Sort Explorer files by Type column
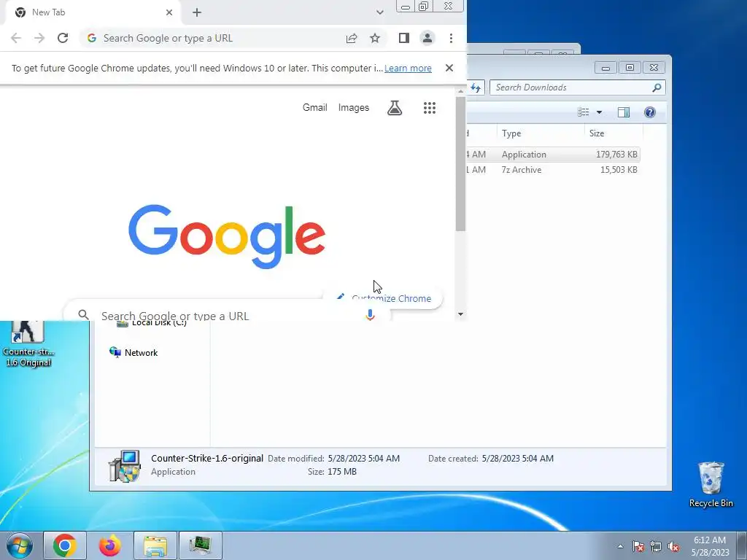Image resolution: width=747 pixels, height=560 pixels. (x=541, y=133)
